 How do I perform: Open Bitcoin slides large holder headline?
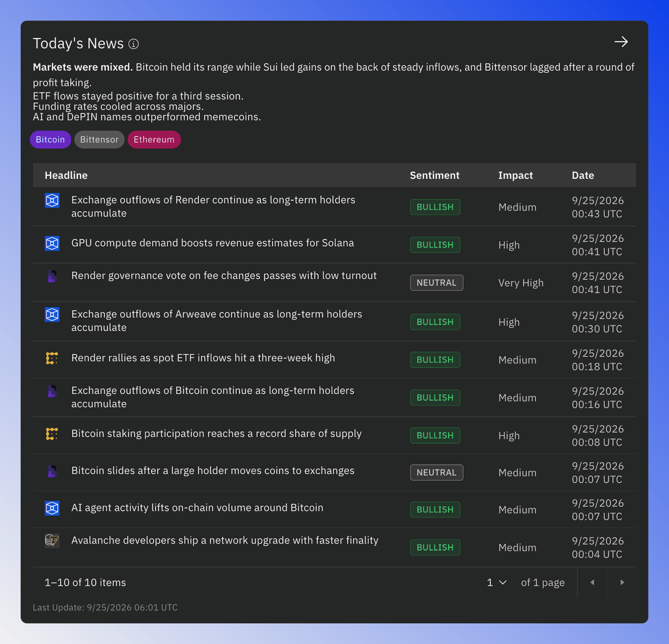point(213,471)
